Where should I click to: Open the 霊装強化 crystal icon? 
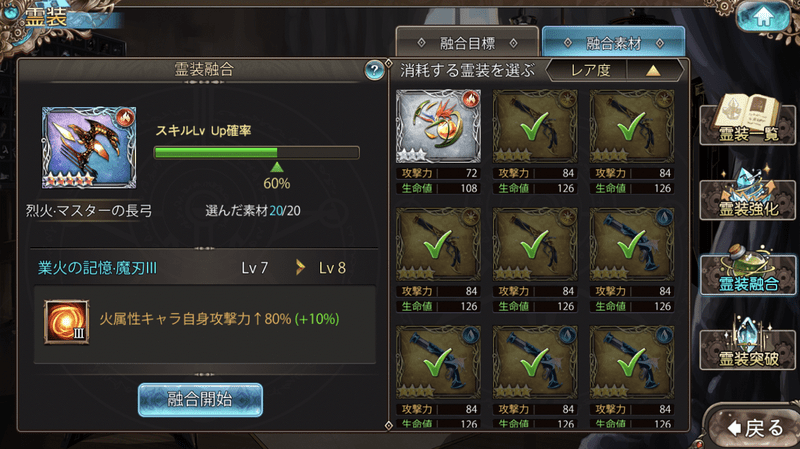click(x=747, y=194)
